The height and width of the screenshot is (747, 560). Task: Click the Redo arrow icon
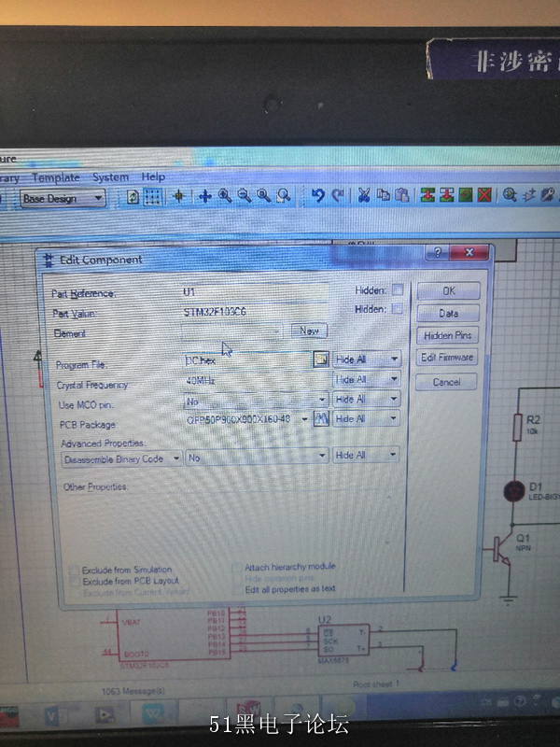338,195
